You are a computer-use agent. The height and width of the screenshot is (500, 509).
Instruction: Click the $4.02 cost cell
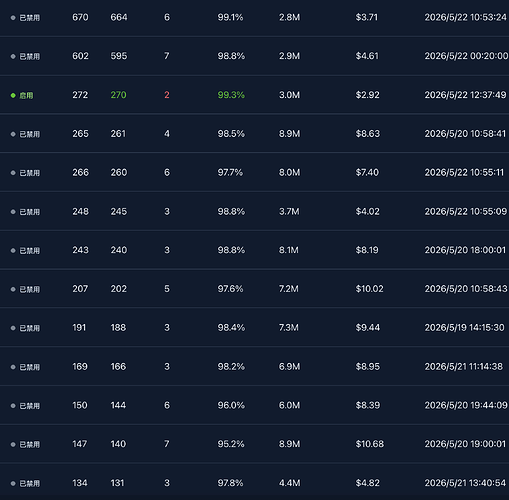pos(367,211)
